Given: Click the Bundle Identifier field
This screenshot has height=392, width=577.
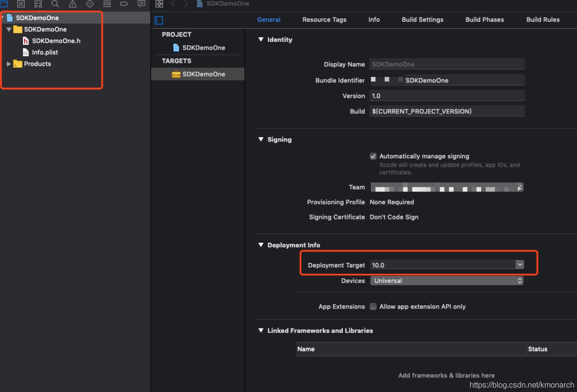Looking at the screenshot, I should (447, 80).
